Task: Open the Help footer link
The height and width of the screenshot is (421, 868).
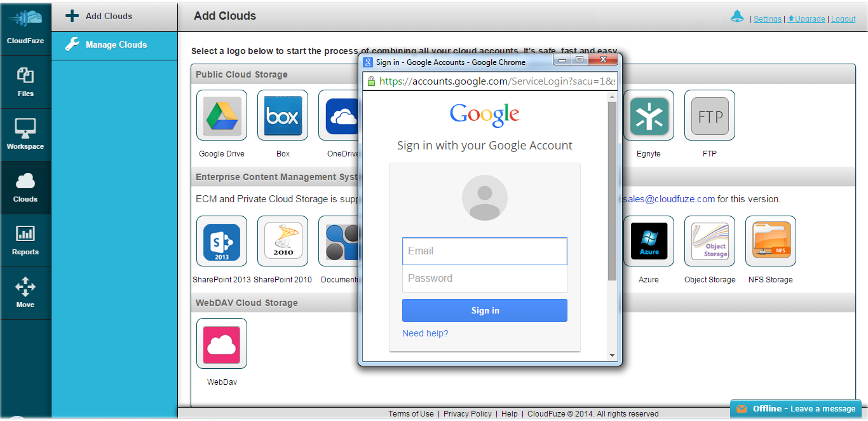Action: tap(510, 414)
